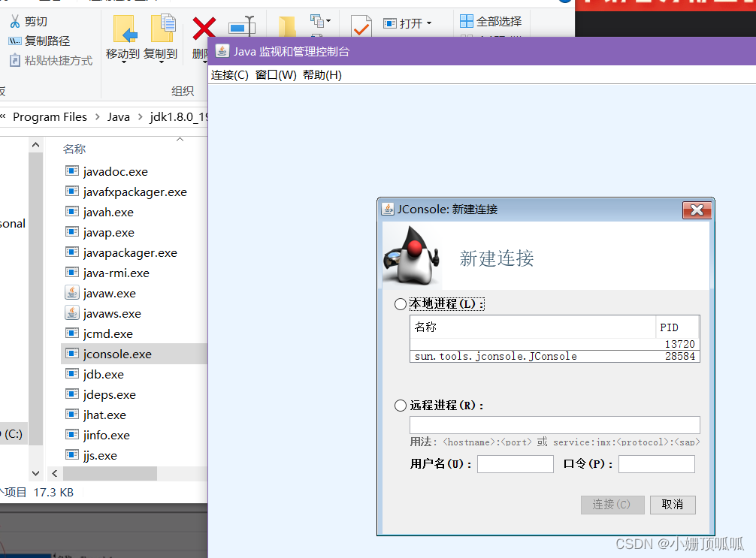Screen dimensions: 756x558
Task: Click the Java icon in JConsole dialog title
Action: pyautogui.click(x=388, y=209)
